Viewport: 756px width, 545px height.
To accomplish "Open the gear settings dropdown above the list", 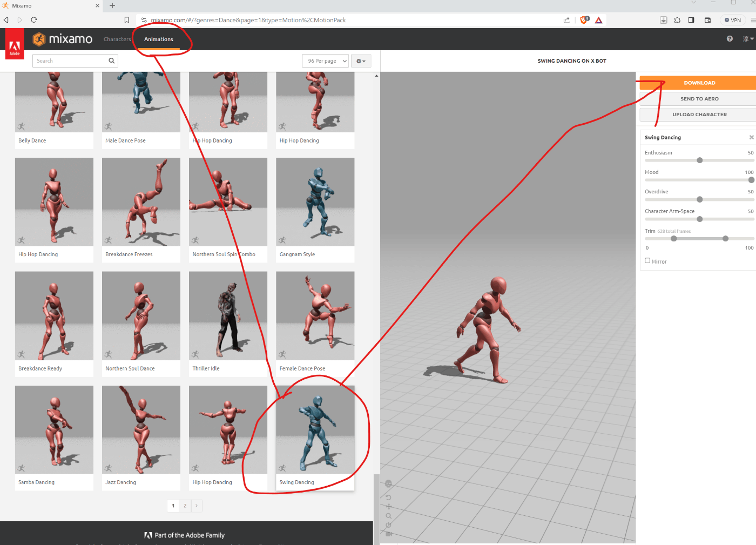I will click(361, 61).
